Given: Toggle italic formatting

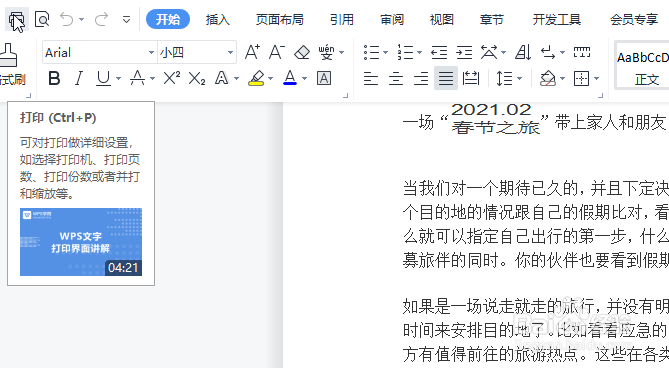Looking at the screenshot, I should (79, 78).
